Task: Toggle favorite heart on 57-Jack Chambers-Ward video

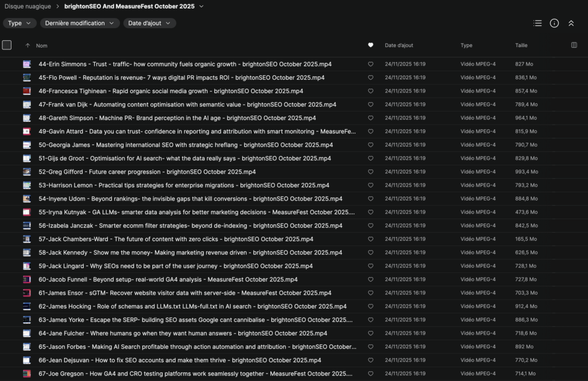Action: click(x=370, y=239)
